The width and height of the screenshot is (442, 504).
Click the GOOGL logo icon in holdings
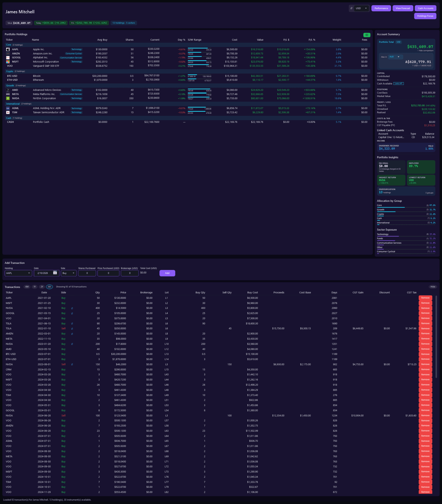click(x=8, y=58)
